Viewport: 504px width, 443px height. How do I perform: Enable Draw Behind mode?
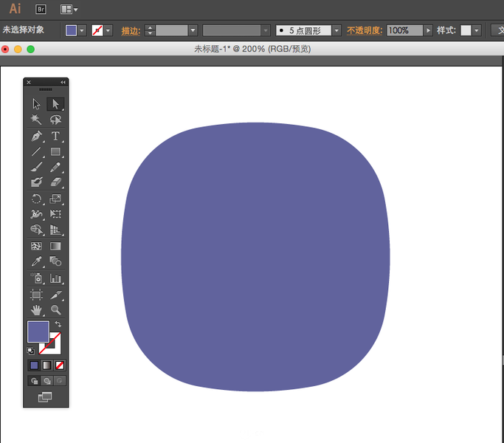[47, 381]
